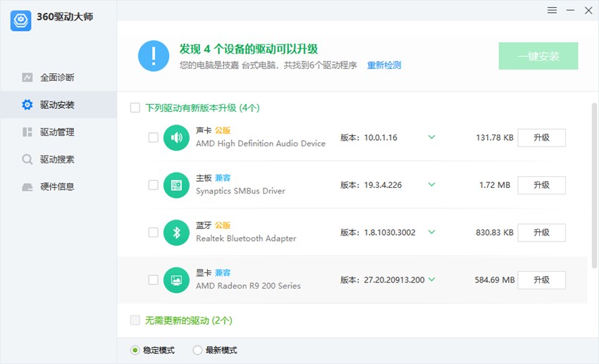Check the Realtek Bluetooth Adapter checkbox
This screenshot has width=599, height=364.
tap(153, 232)
